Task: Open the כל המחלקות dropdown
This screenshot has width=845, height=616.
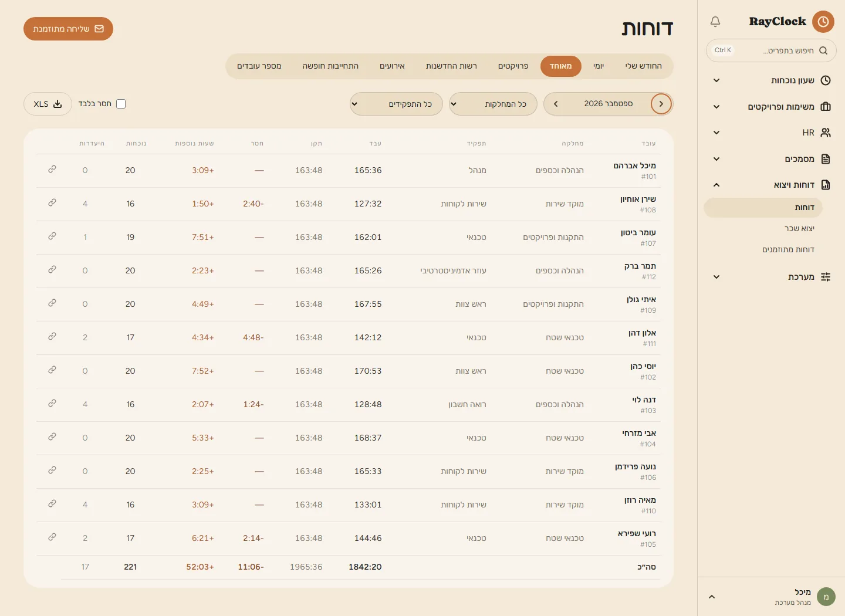Action: tap(493, 104)
